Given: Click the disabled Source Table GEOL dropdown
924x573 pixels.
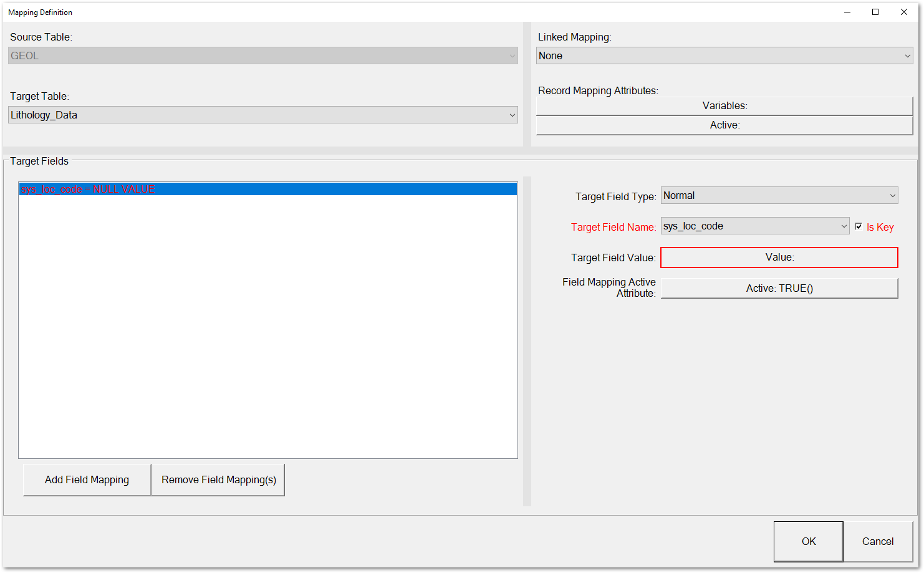Looking at the screenshot, I should click(x=262, y=55).
